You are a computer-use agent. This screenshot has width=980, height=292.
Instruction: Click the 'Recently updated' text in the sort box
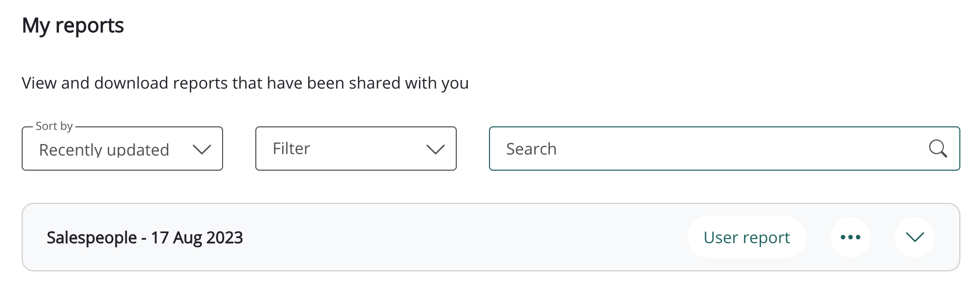tap(104, 150)
